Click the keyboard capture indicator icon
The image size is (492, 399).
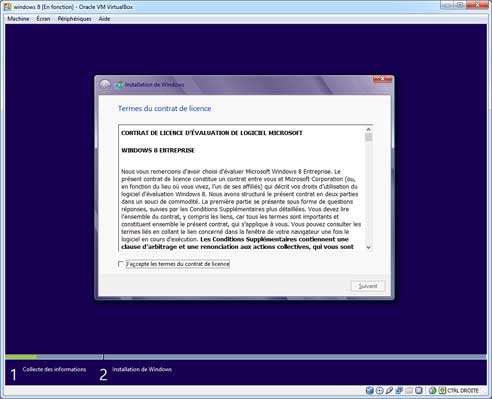click(442, 390)
